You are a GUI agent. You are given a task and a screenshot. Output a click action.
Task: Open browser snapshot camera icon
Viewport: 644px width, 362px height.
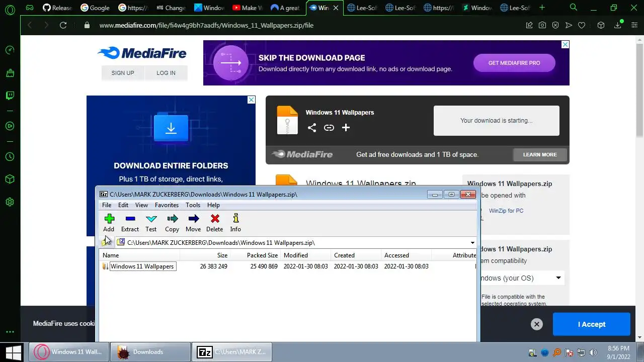tap(542, 25)
